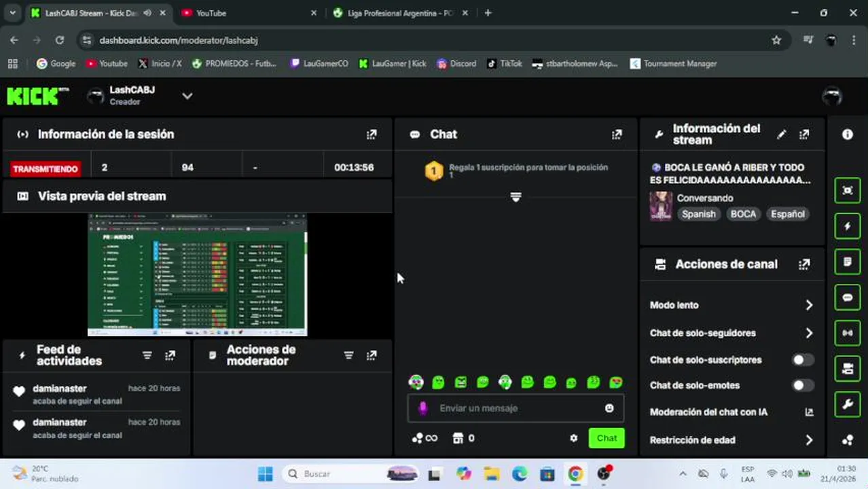Open the Discord bookmark

click(x=456, y=63)
